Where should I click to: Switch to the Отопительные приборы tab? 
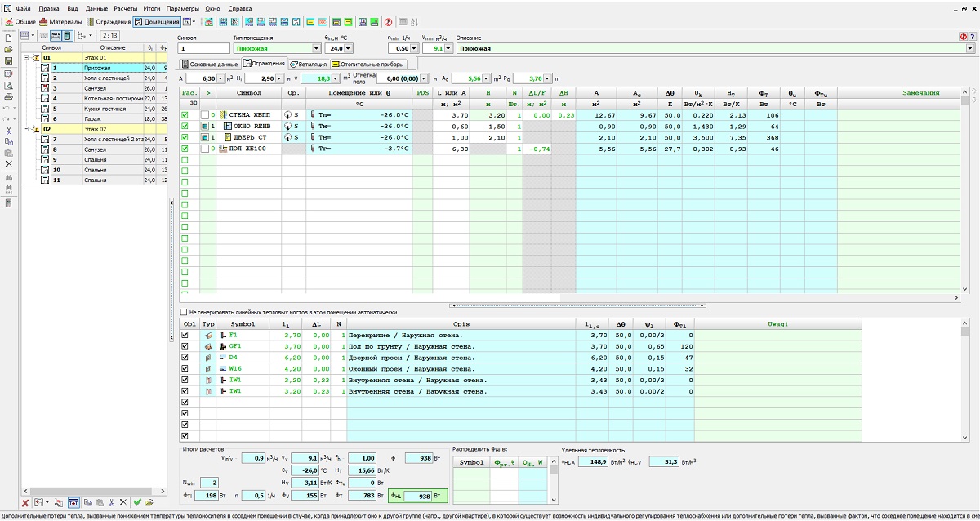click(x=367, y=64)
